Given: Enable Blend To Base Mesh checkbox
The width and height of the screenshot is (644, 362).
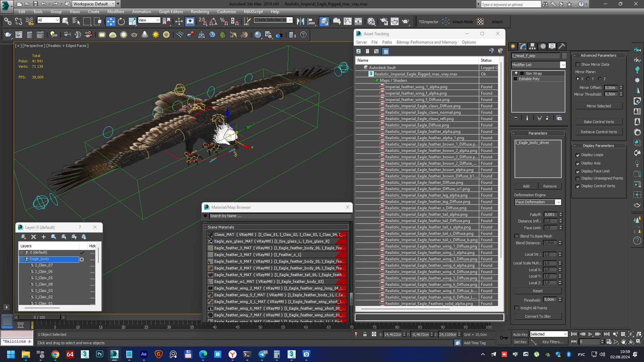Looking at the screenshot, I should [x=516, y=236].
